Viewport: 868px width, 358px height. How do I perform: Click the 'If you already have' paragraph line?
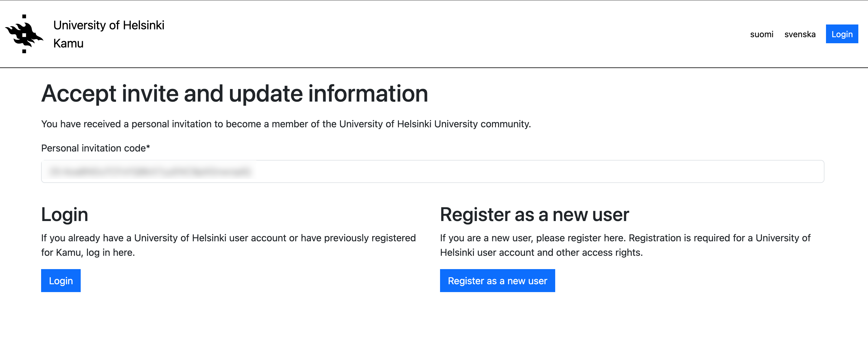(228, 238)
